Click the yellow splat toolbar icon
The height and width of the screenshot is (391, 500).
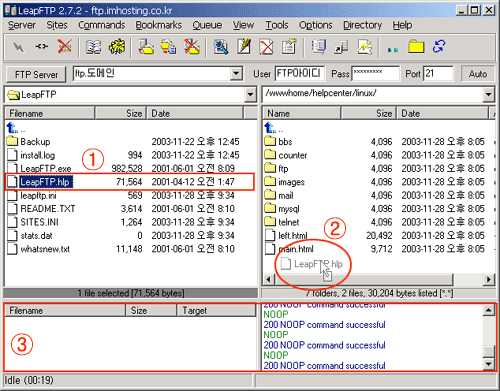click(117, 47)
